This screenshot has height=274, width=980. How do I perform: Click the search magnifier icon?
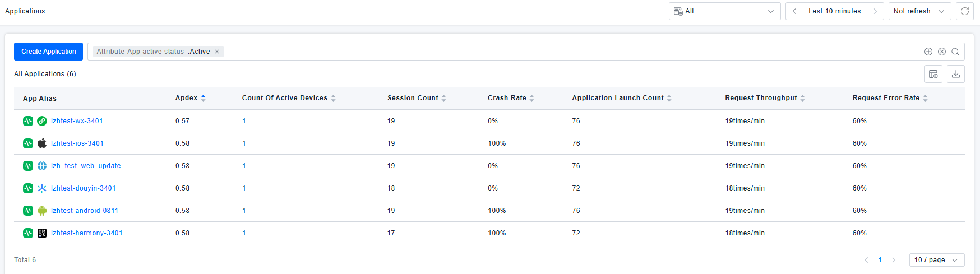click(955, 52)
